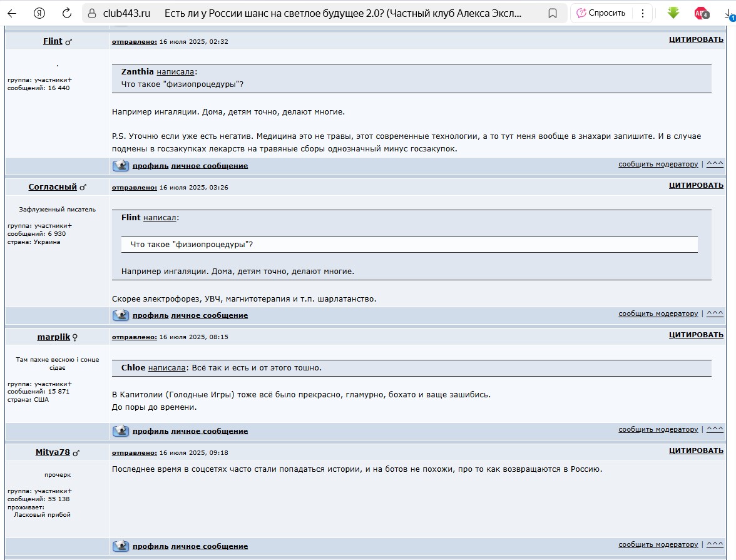The width and height of the screenshot is (736, 560).
Task: Go back with the browser back arrow
Action: pos(13,13)
